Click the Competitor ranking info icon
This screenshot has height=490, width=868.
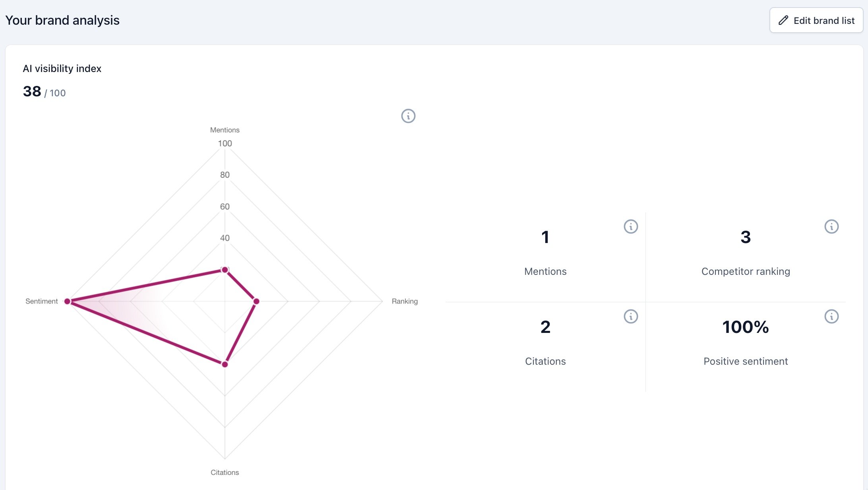(831, 227)
